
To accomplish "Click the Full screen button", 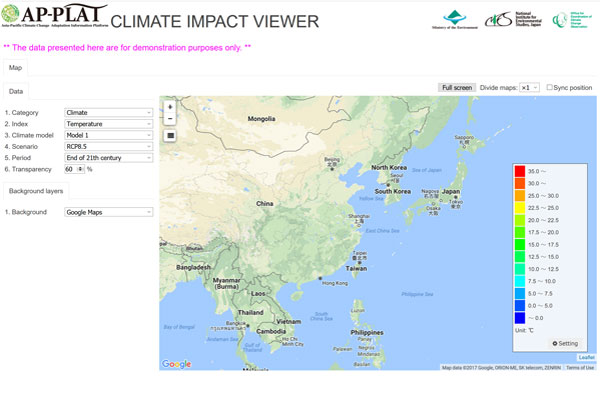I will coord(457,88).
